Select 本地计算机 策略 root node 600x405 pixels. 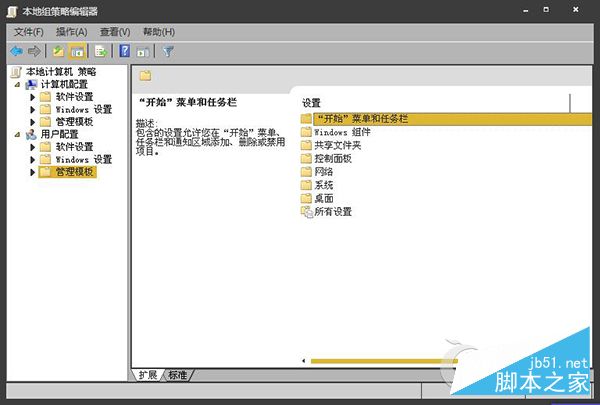(61, 72)
